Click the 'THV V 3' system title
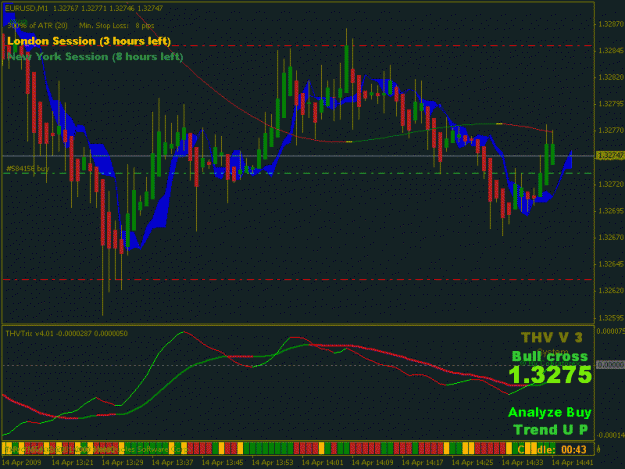Screen dimensions: 625x469 pos(552,338)
